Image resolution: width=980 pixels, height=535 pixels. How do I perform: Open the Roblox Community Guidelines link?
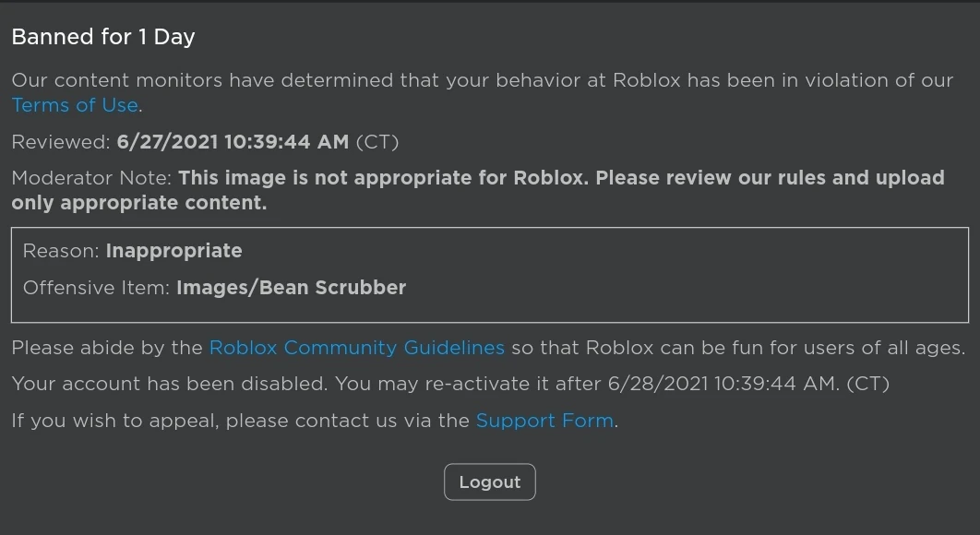[x=357, y=348]
